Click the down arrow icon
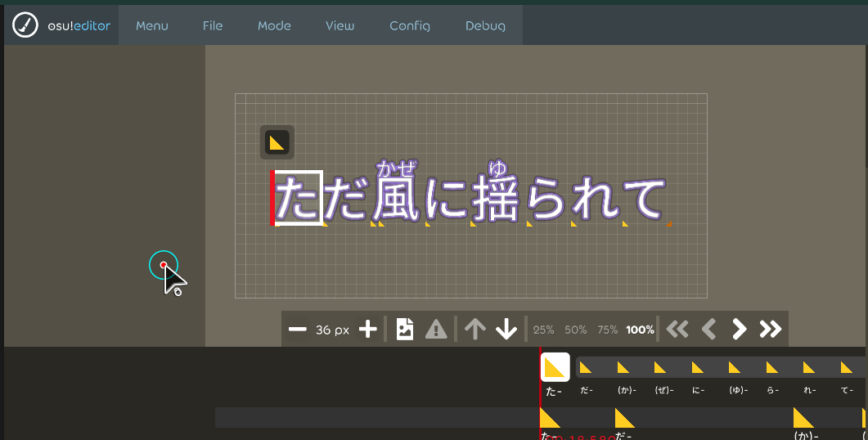This screenshot has height=440, width=868. pos(506,330)
